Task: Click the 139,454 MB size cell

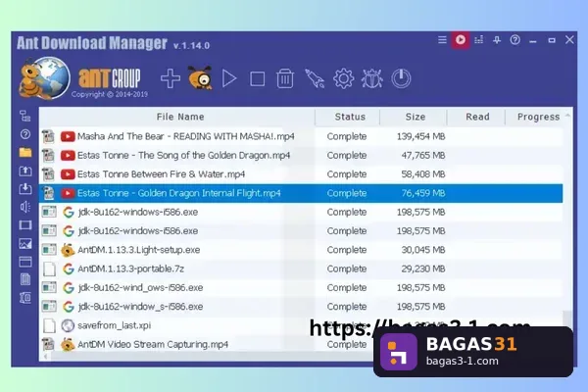Action: point(420,136)
